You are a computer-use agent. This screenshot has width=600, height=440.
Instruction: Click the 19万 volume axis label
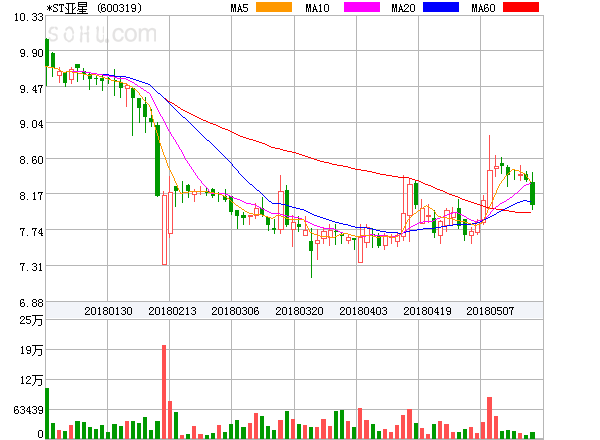click(x=31, y=350)
